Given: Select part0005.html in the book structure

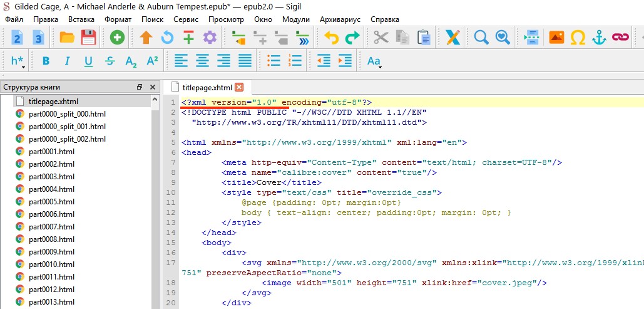Looking at the screenshot, I should 51,202.
